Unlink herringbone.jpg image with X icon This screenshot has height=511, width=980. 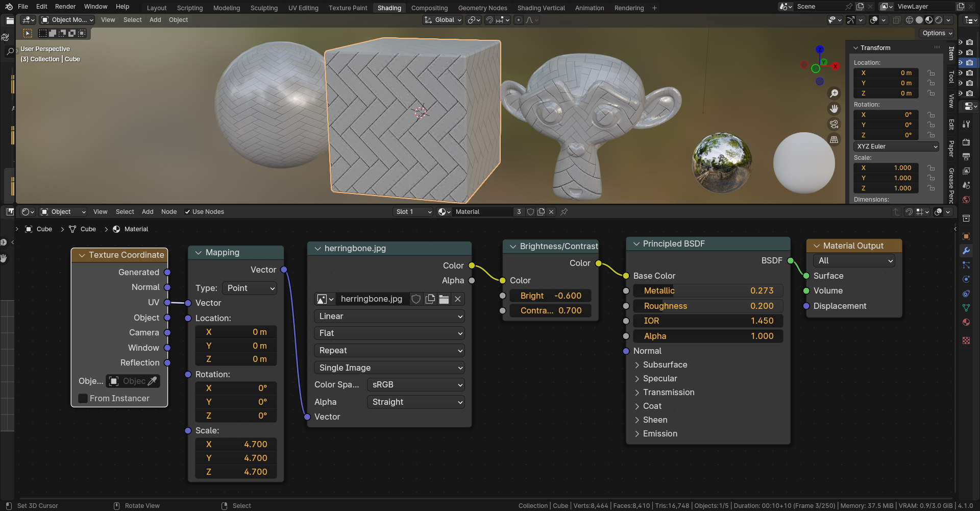(458, 299)
